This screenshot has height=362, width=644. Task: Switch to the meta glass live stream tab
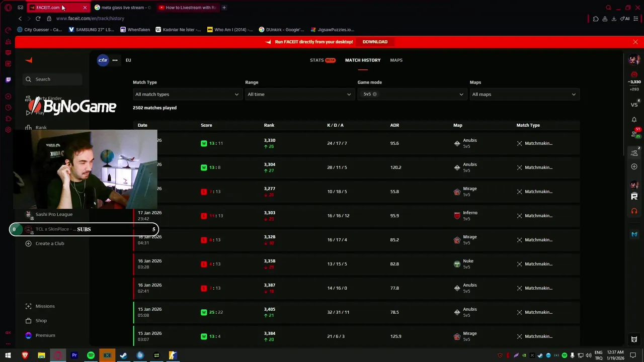(x=123, y=8)
